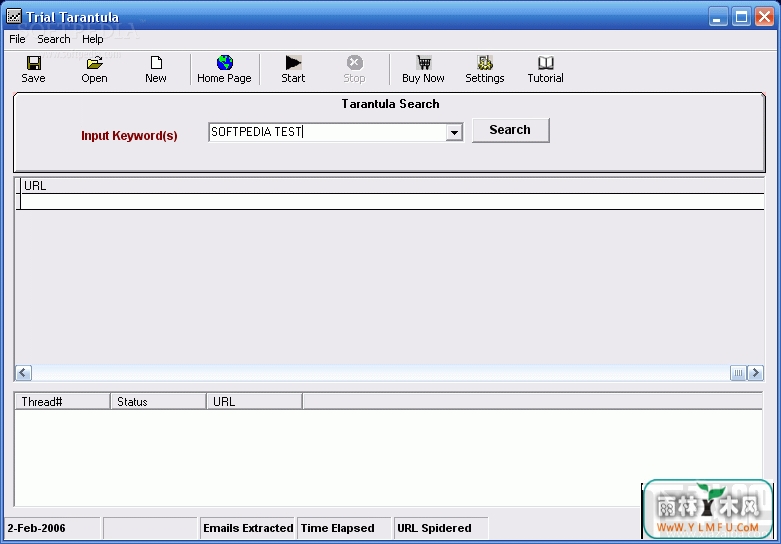Viewport: 781px width, 544px height.
Task: Click the right arrow of horizontal scrollbar
Action: click(x=756, y=373)
